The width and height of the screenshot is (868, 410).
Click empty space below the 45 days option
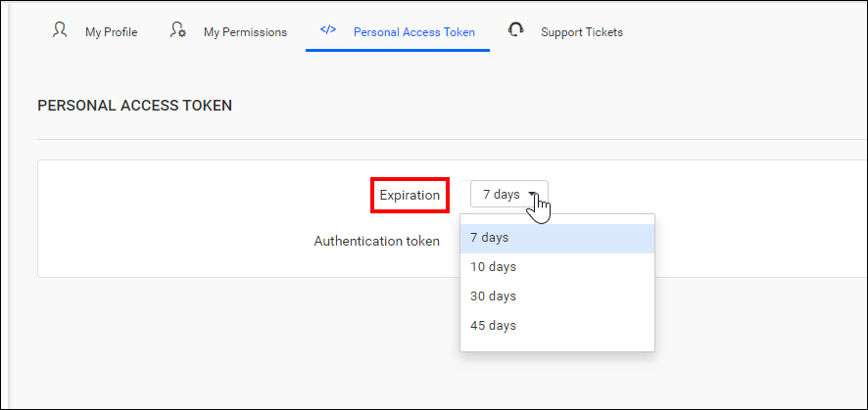pos(557,345)
